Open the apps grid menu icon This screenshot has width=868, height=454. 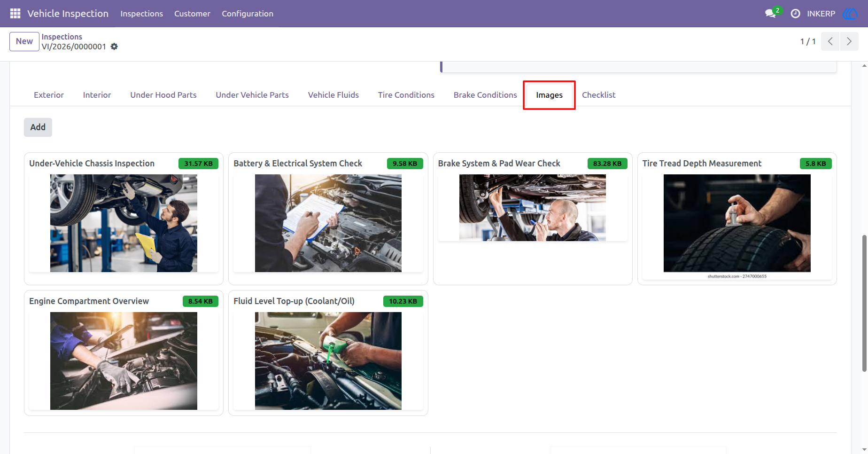15,14
